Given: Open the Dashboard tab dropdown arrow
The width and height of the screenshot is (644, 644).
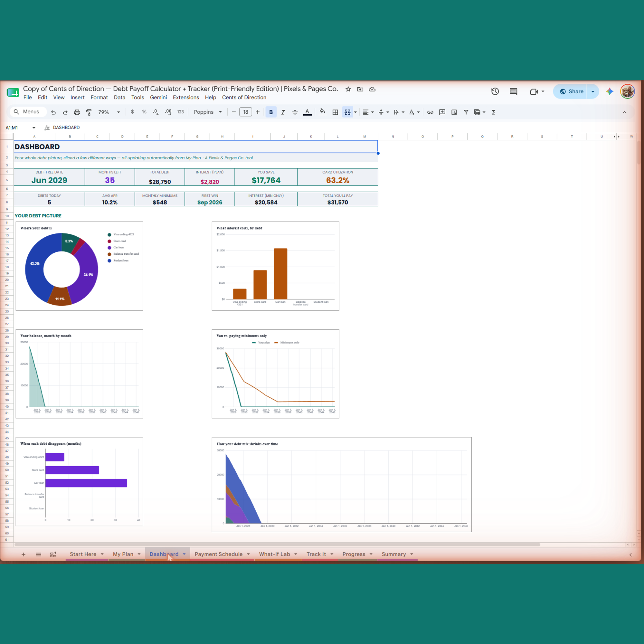Looking at the screenshot, I should tap(184, 554).
